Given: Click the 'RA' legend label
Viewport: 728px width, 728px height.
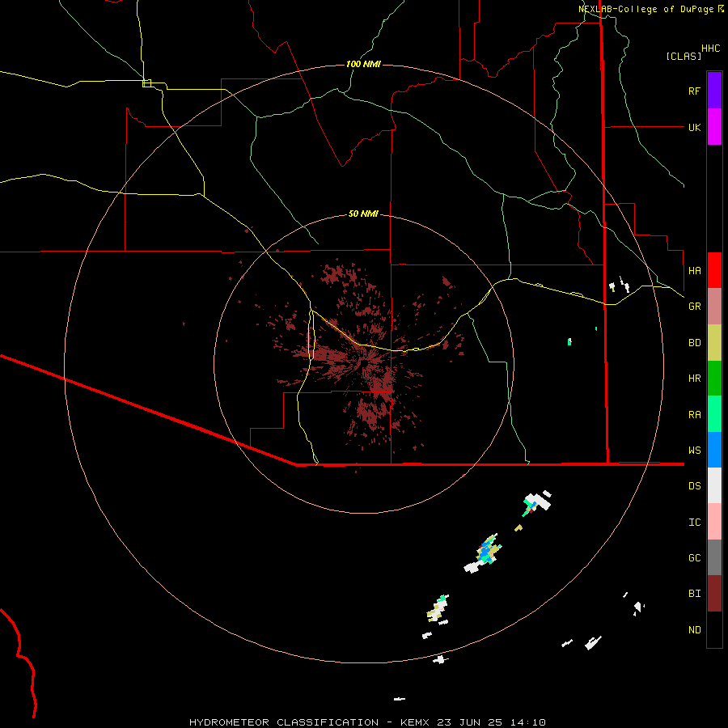Looking at the screenshot, I should 694,414.
